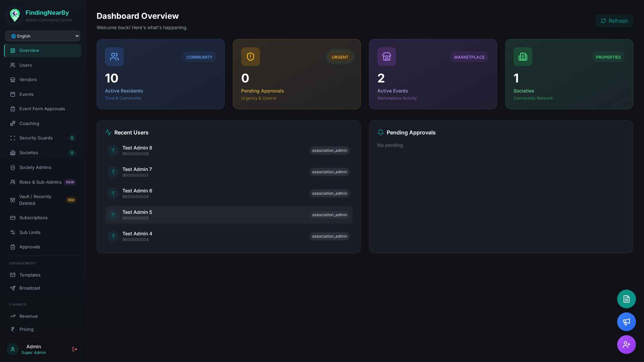644x362 pixels.
Task: Click the teal document floating button
Action: [x=626, y=299]
